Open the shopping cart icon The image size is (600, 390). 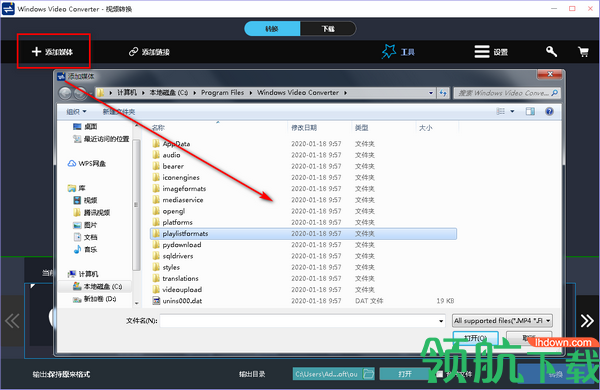583,52
